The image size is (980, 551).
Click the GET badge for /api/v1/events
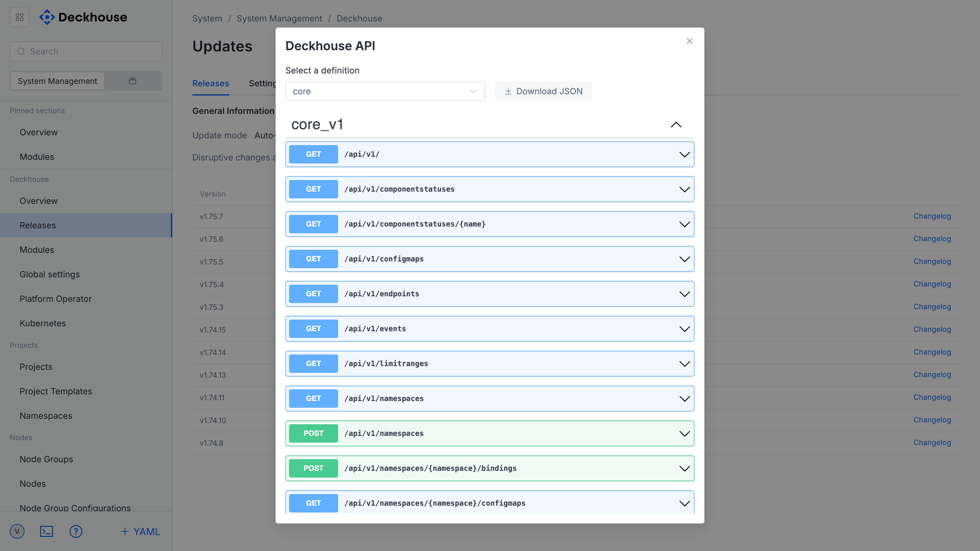click(x=313, y=328)
